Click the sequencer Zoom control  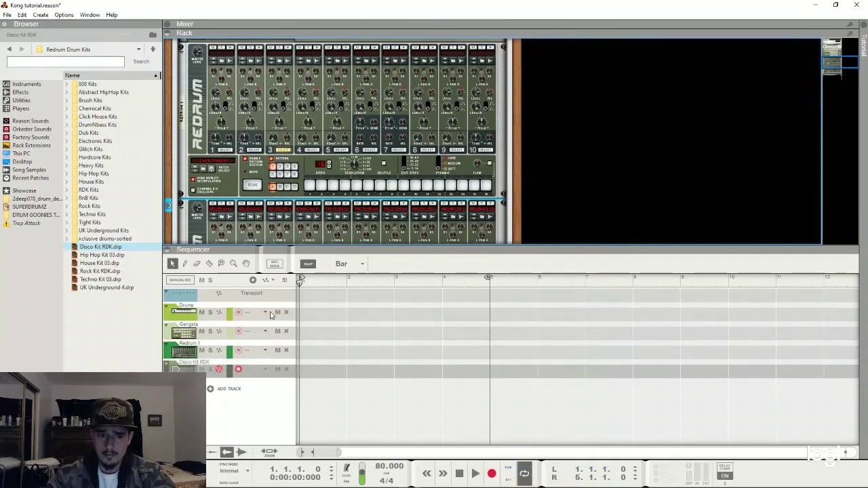pyautogui.click(x=269, y=452)
